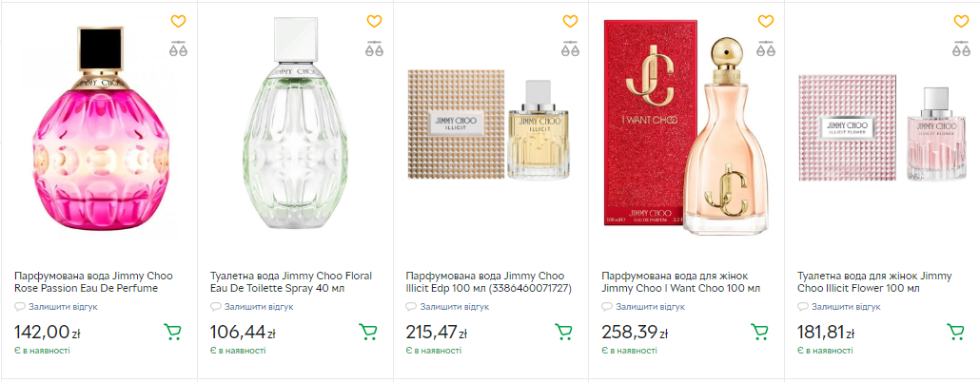Screen dimensions: 980x382
Task: Add Jimmy Choo Floral 40 мл to cart
Action: 368,332
